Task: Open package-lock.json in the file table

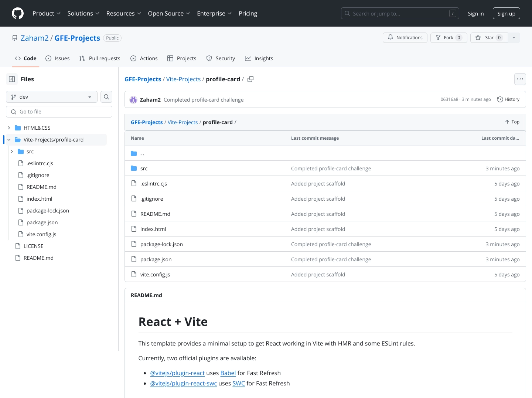Action: [161, 244]
